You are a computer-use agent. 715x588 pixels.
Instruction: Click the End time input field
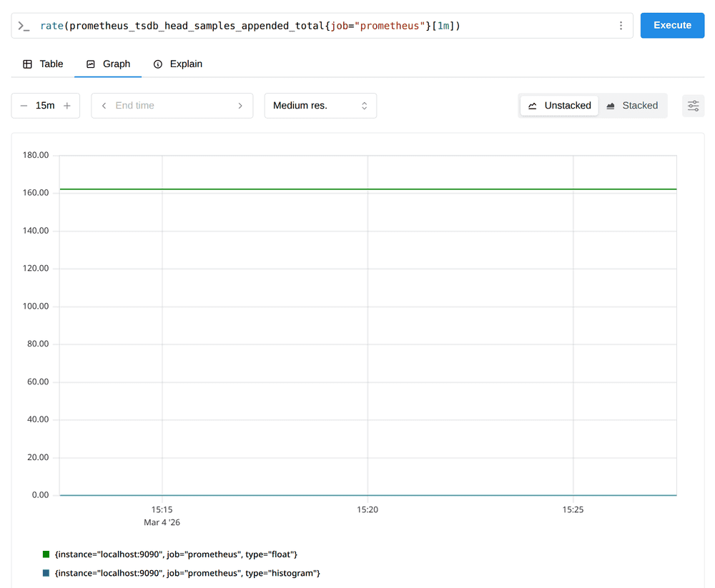(172, 105)
